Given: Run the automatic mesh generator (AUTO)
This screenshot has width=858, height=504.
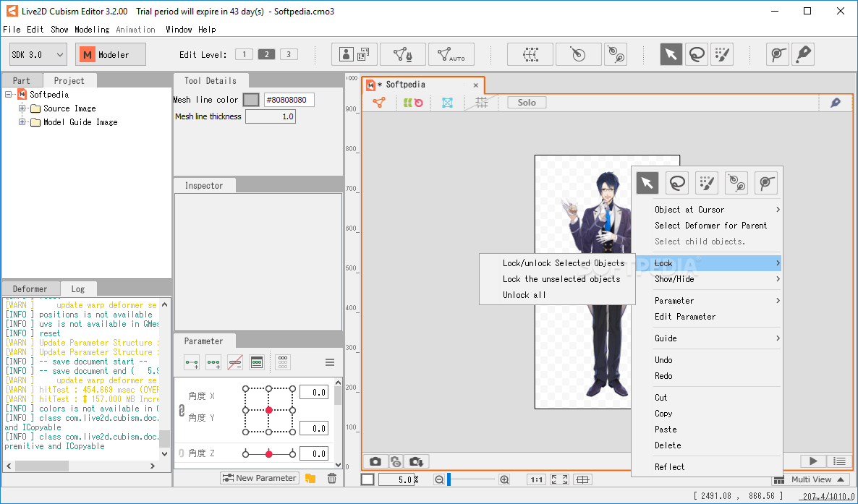Looking at the screenshot, I should (x=451, y=54).
